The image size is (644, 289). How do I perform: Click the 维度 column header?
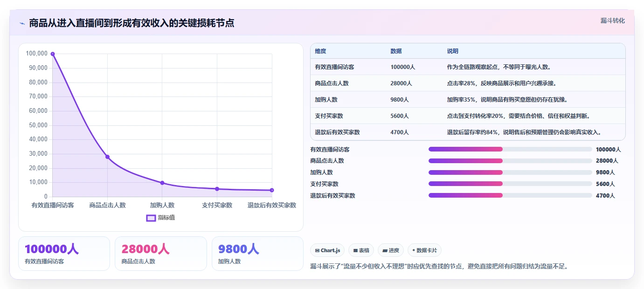[320, 51]
